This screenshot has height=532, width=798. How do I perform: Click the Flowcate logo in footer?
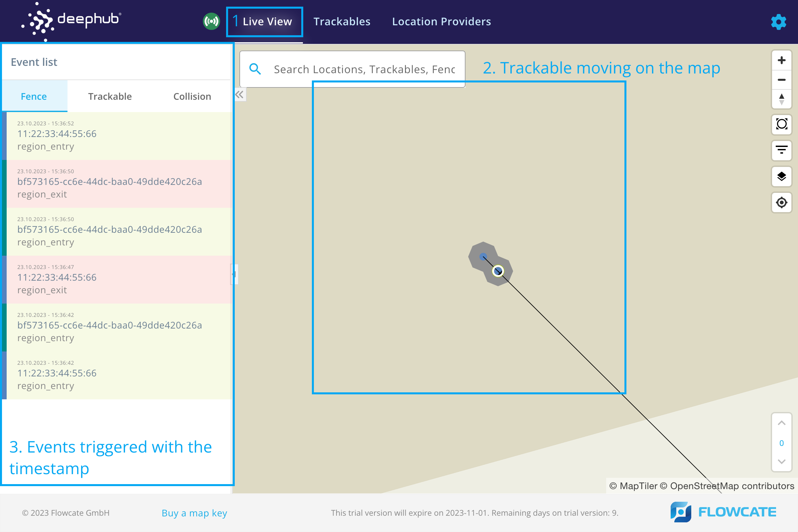point(724,512)
